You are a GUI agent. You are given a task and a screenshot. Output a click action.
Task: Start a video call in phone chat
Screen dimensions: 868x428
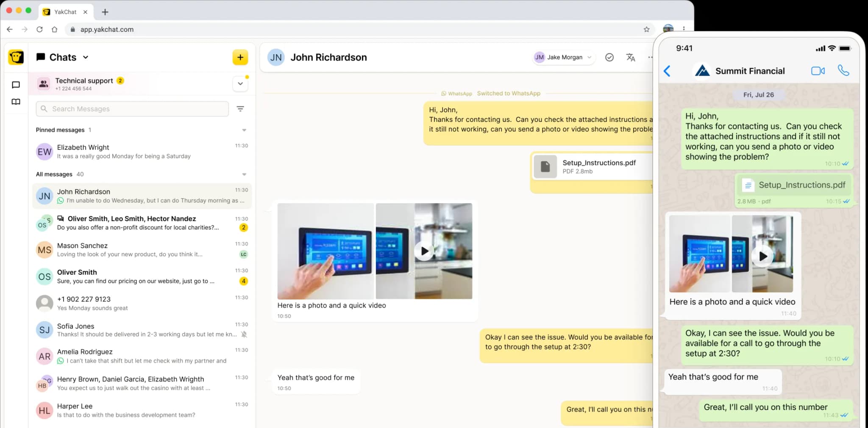click(818, 71)
